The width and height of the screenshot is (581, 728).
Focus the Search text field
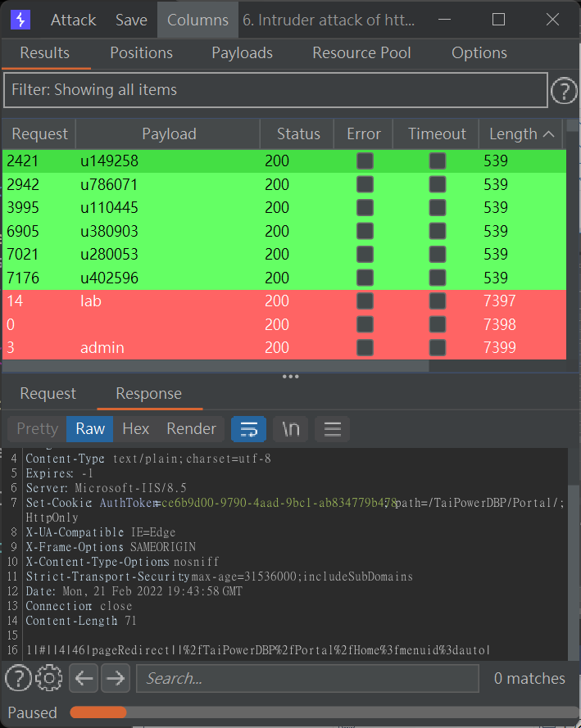(x=307, y=678)
